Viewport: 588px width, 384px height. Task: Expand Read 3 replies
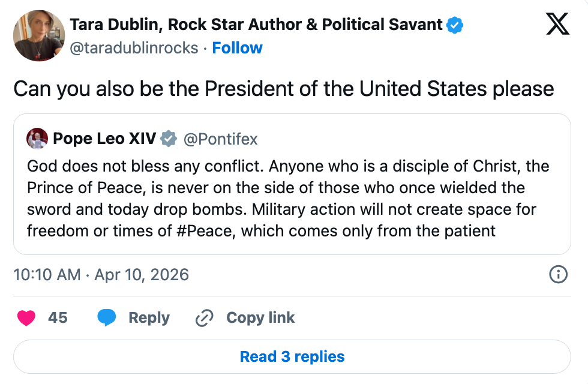[x=292, y=356]
